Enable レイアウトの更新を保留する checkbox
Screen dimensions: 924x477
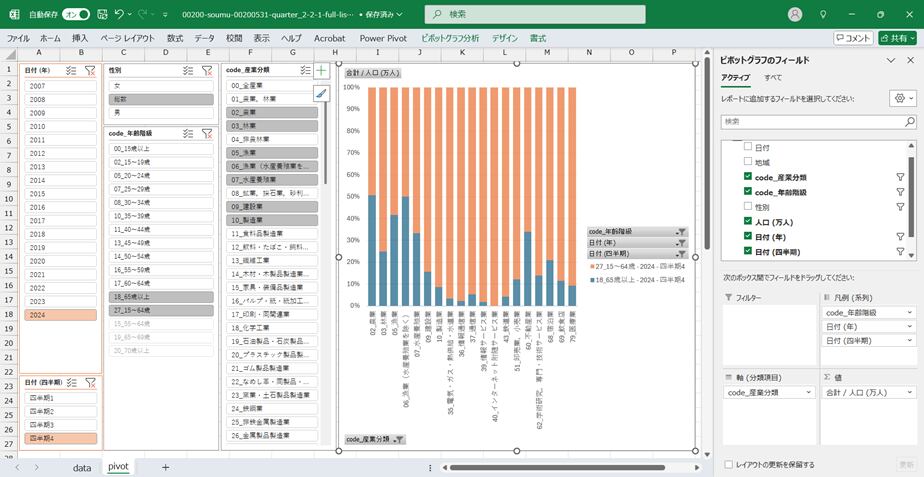click(728, 464)
